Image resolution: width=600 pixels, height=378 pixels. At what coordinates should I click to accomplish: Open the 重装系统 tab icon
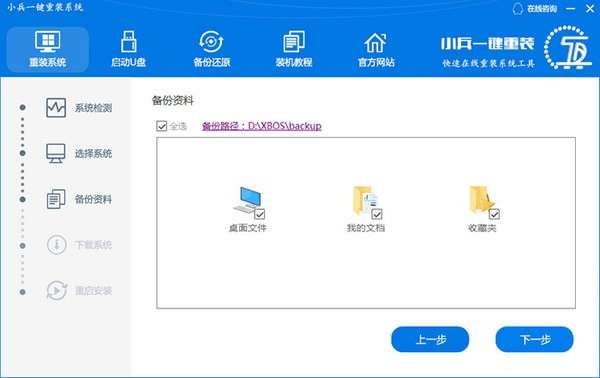click(x=47, y=42)
